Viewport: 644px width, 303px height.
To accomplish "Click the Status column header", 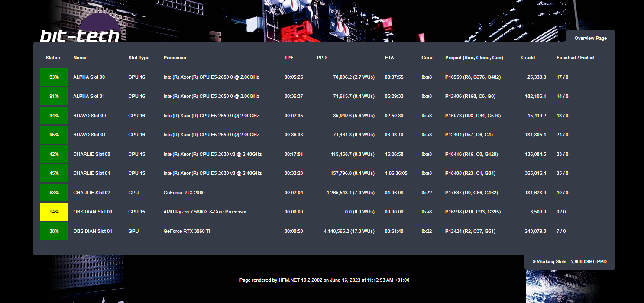I will [x=53, y=58].
